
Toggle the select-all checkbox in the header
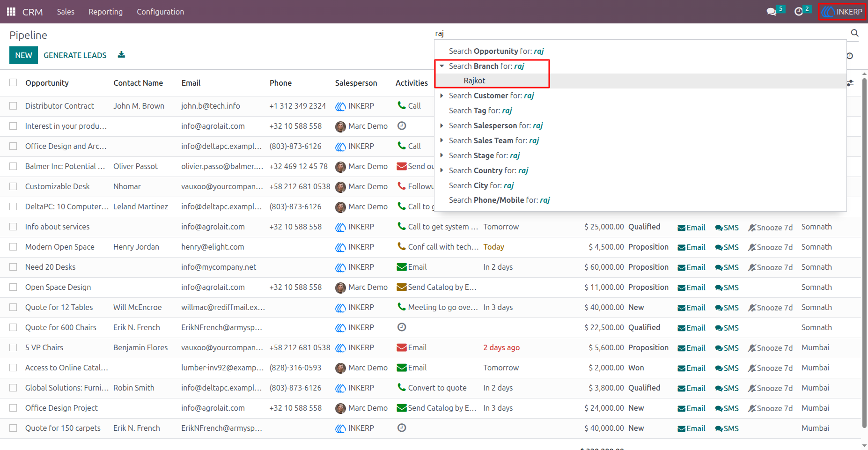pyautogui.click(x=13, y=82)
